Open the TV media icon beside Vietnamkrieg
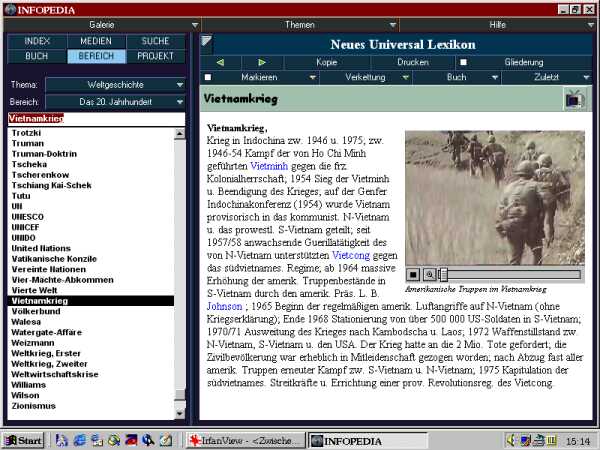 (574, 99)
